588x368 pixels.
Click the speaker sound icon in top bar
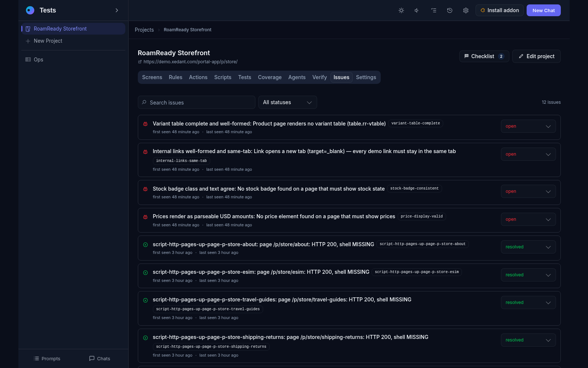417,10
